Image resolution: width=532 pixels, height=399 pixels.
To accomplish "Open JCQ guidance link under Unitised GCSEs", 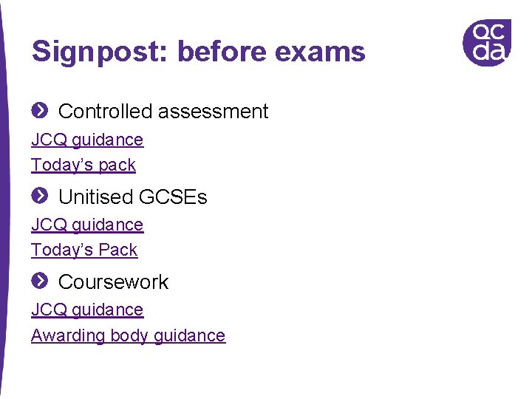I will click(87, 225).
